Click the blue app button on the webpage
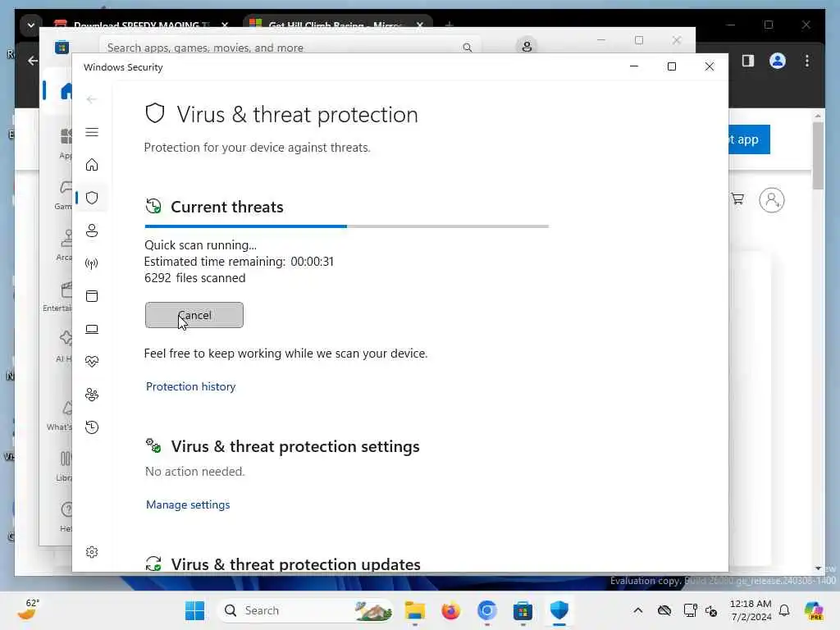The image size is (840, 630). point(749,139)
